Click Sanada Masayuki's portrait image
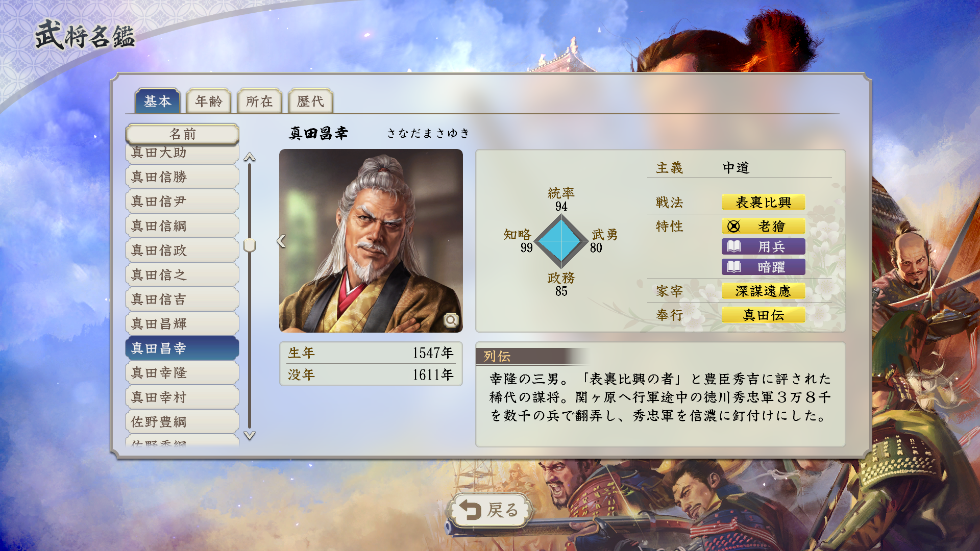The height and width of the screenshot is (551, 980). 371,241
